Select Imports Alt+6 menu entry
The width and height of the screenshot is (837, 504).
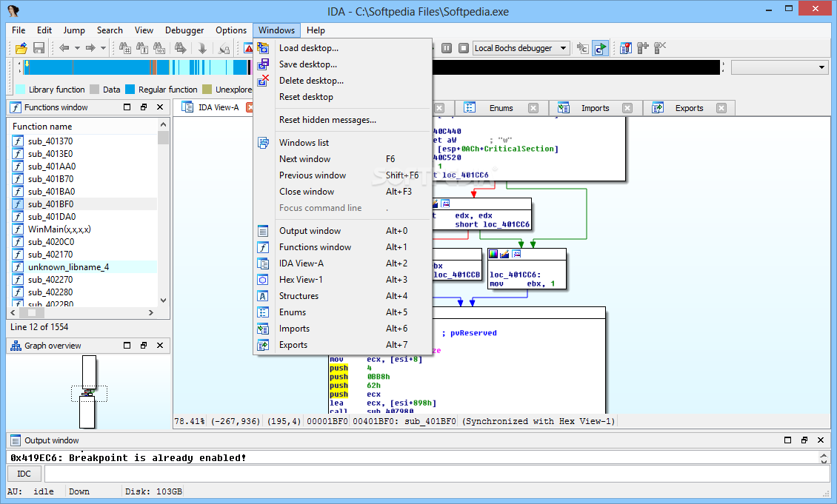tap(342, 329)
